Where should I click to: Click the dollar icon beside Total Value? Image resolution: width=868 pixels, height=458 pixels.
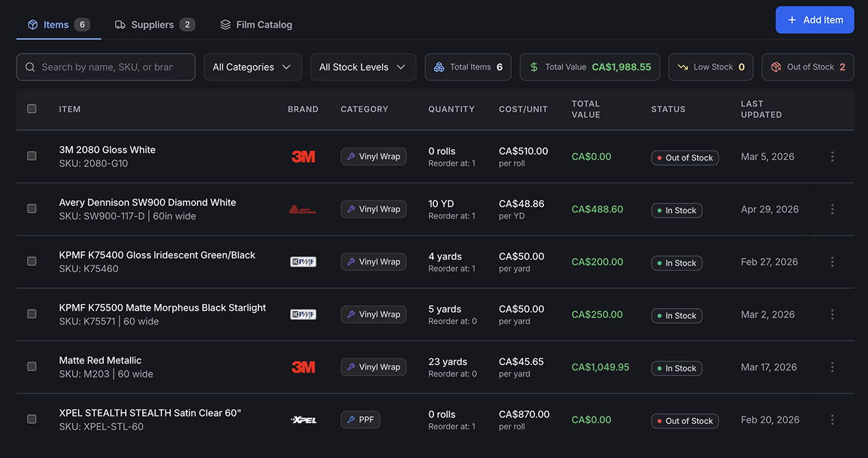click(534, 67)
